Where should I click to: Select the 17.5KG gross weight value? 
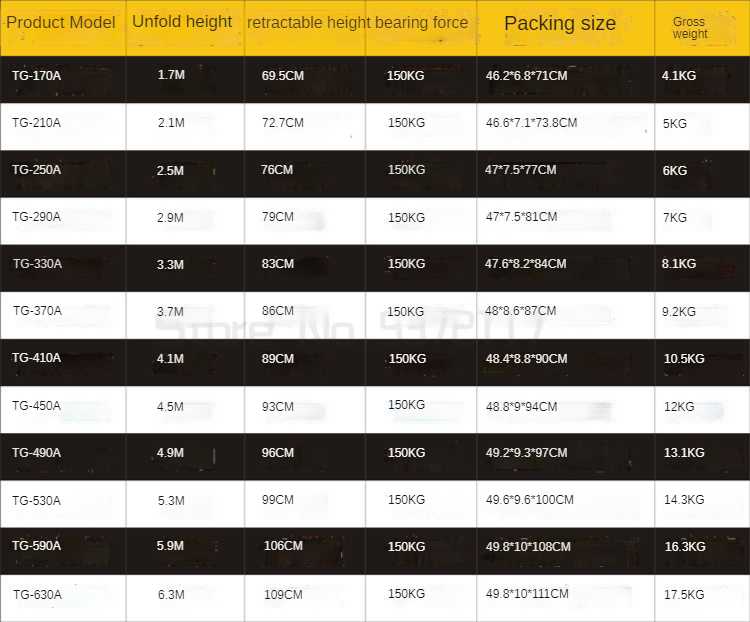pyautogui.click(x=684, y=595)
